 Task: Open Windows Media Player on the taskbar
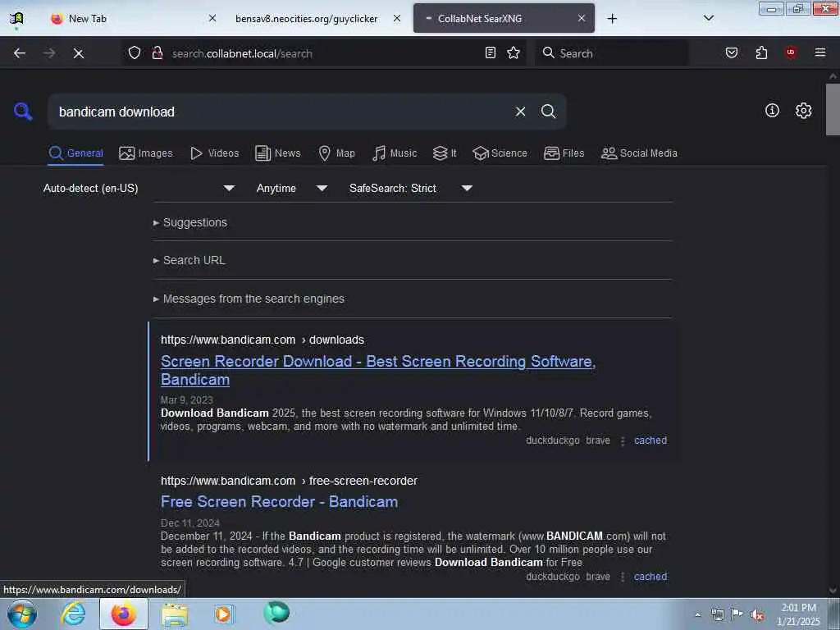coord(223,614)
